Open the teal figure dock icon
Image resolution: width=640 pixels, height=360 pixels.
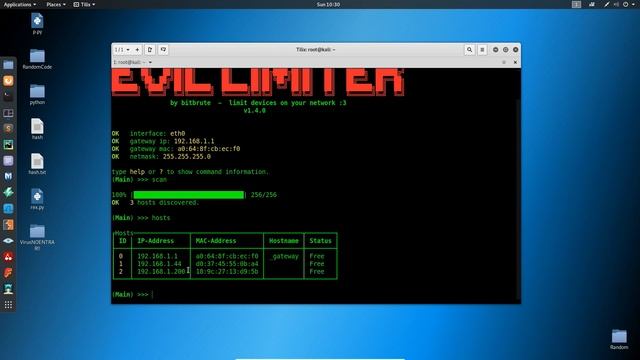(x=8, y=289)
